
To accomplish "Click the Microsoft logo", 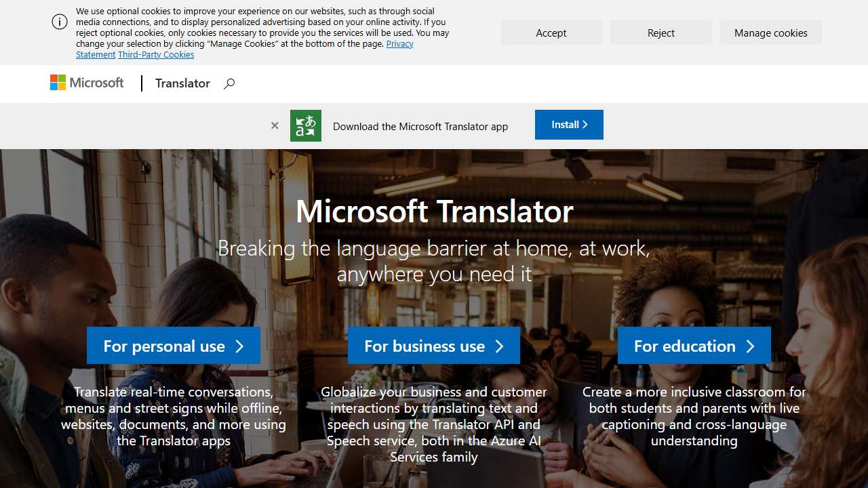I will click(87, 83).
